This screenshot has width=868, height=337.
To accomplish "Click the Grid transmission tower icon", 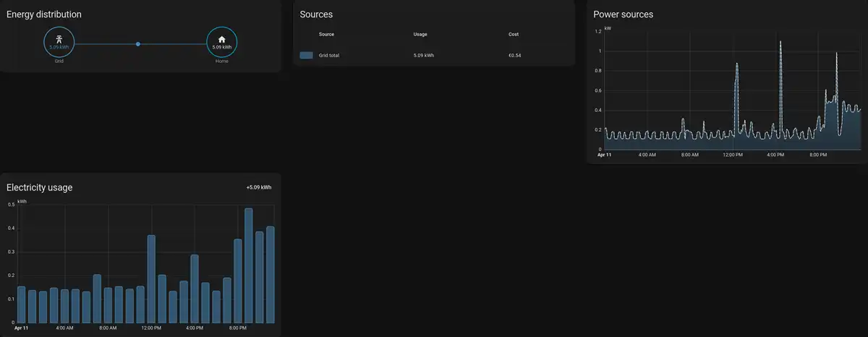I will [x=59, y=40].
